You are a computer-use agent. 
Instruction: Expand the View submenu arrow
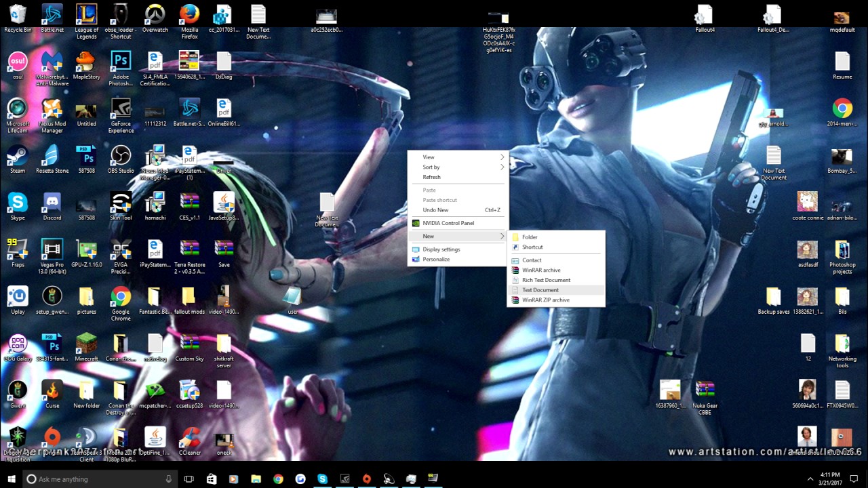click(x=502, y=157)
